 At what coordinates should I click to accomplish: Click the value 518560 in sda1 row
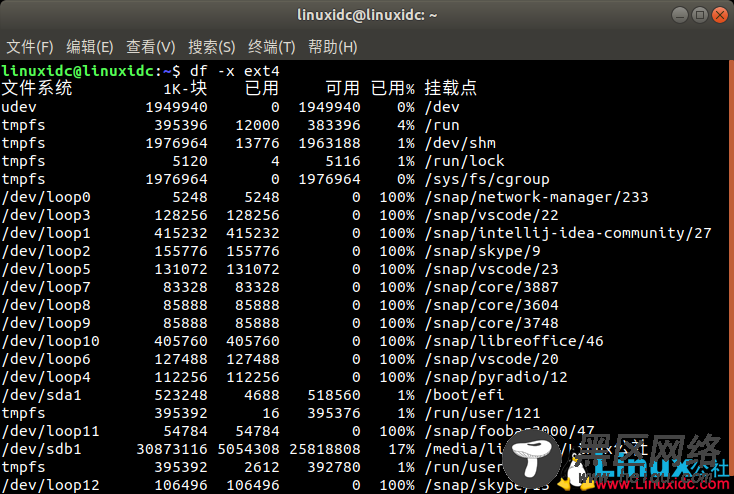coord(334,395)
